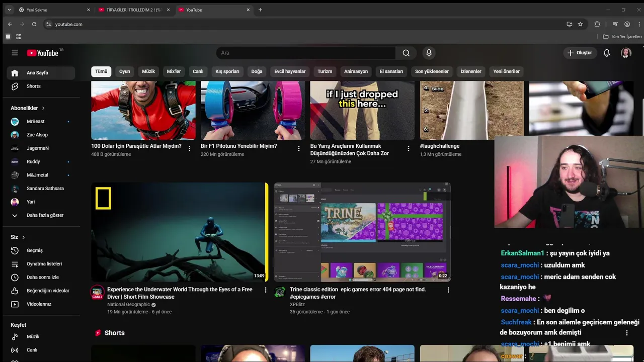Reload the page

34,24
